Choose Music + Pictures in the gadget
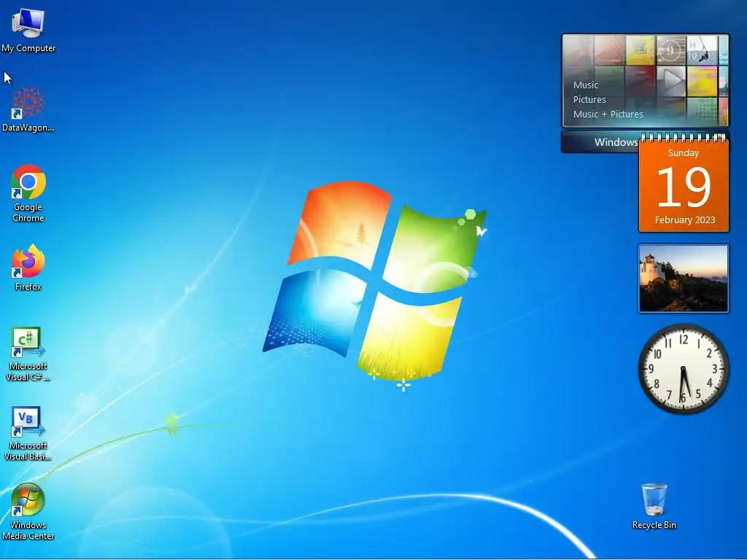 [608, 114]
